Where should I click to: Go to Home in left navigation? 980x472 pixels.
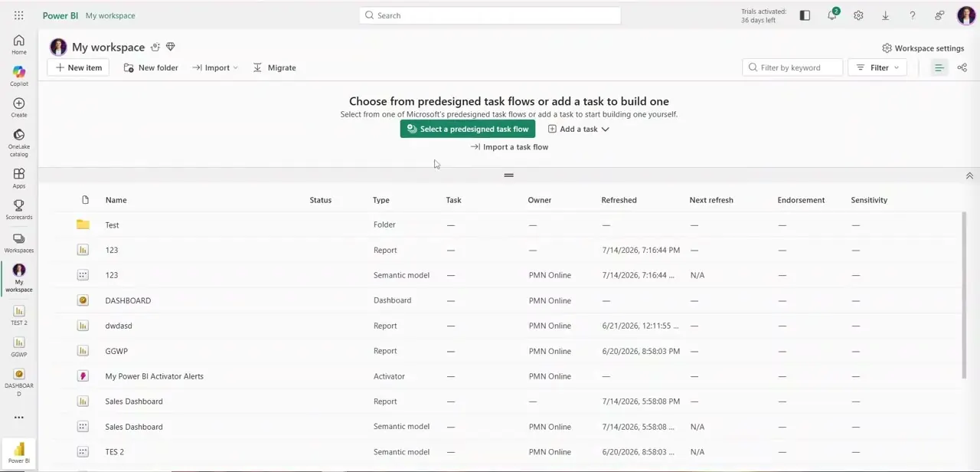[x=19, y=44]
